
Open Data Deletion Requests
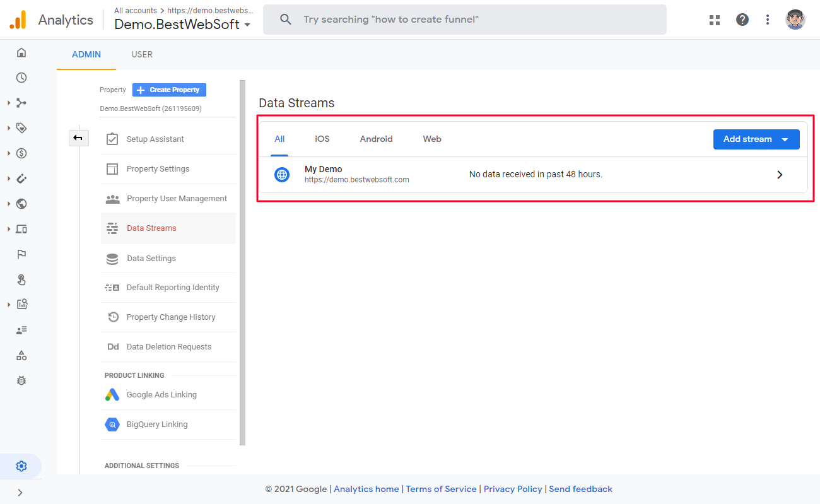pyautogui.click(x=168, y=347)
